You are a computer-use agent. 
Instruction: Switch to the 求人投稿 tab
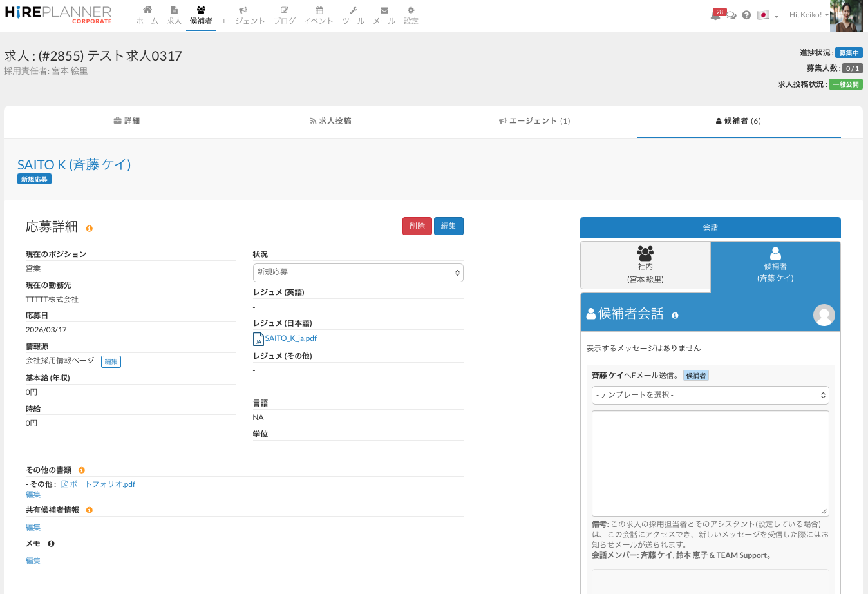(330, 121)
